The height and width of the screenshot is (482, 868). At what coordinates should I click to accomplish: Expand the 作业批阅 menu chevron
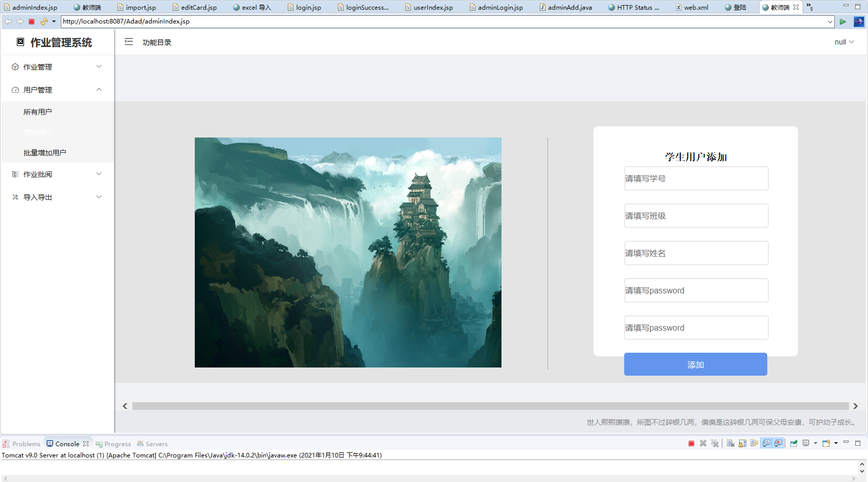pos(99,174)
